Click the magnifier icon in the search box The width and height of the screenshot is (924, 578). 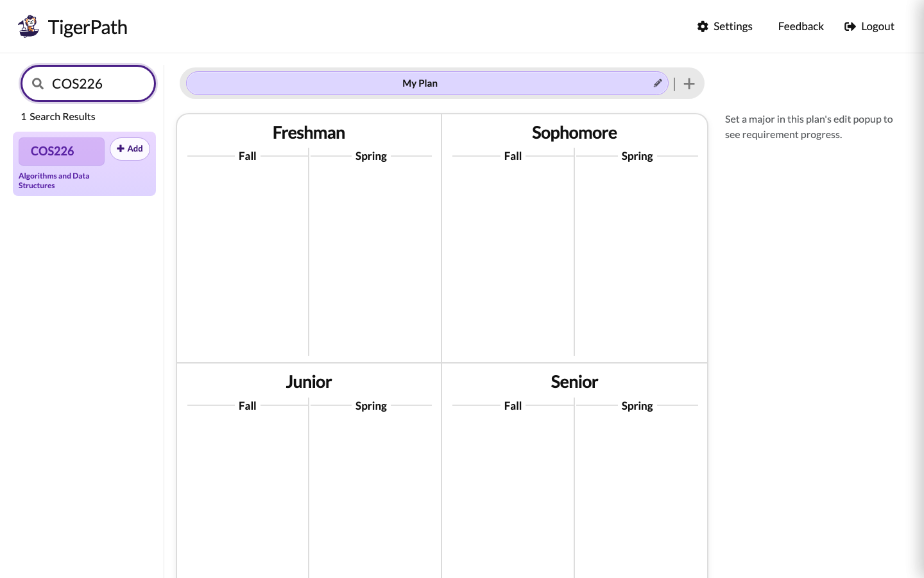point(38,83)
